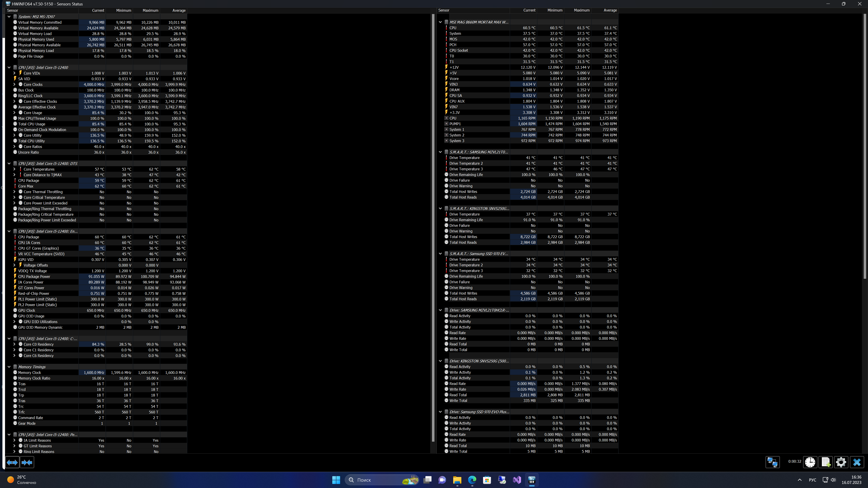Collapse the System: MSI MS-7D97 group
Viewport: 868px width, 488px height.
(9, 16)
